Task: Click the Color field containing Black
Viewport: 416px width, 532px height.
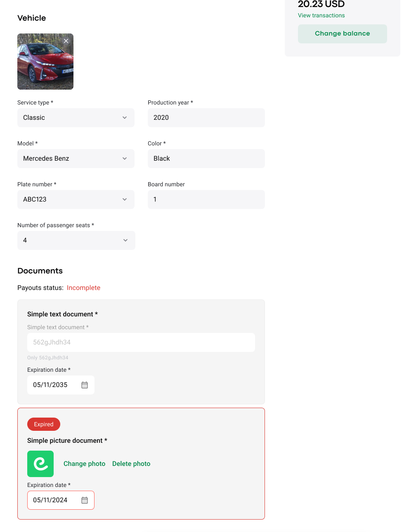Action: point(206,159)
